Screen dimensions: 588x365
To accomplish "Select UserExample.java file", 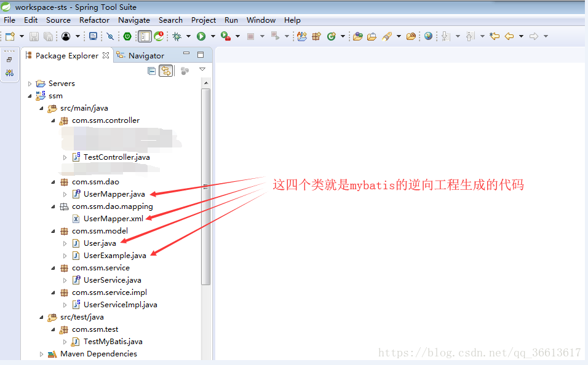I will 114,256.
